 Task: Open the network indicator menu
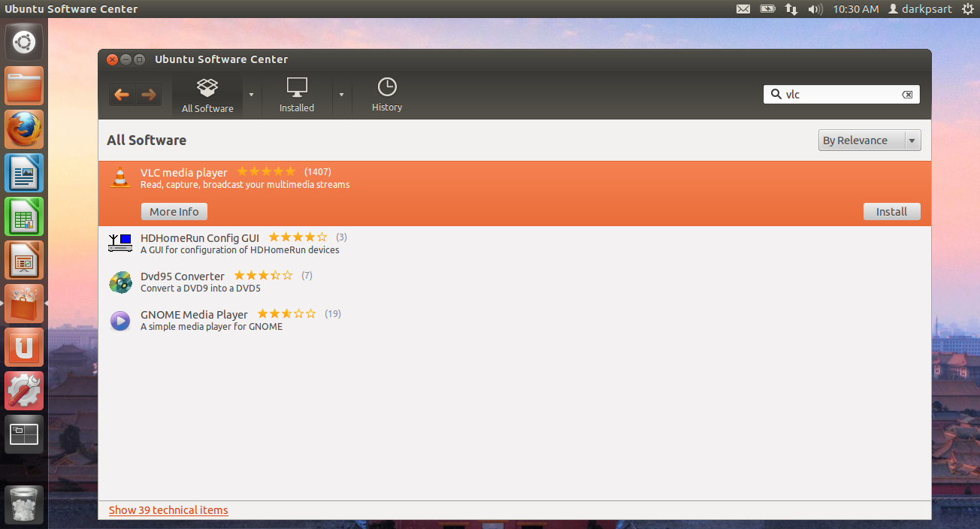click(791, 9)
